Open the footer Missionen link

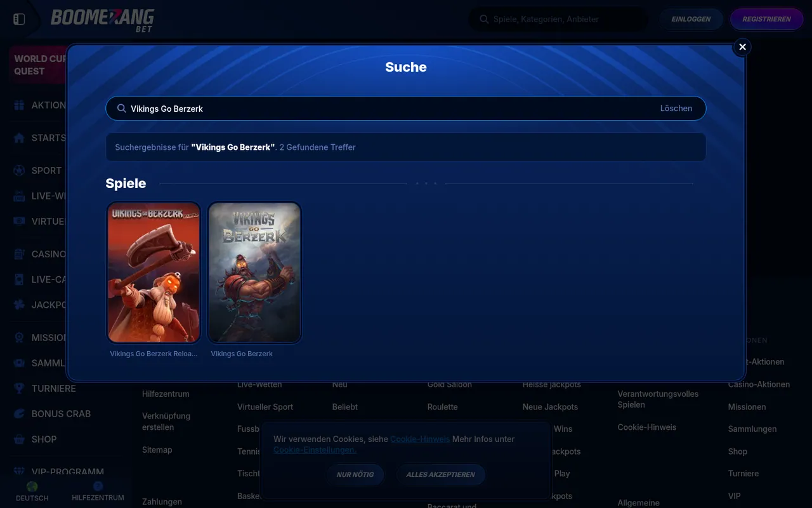tap(747, 406)
